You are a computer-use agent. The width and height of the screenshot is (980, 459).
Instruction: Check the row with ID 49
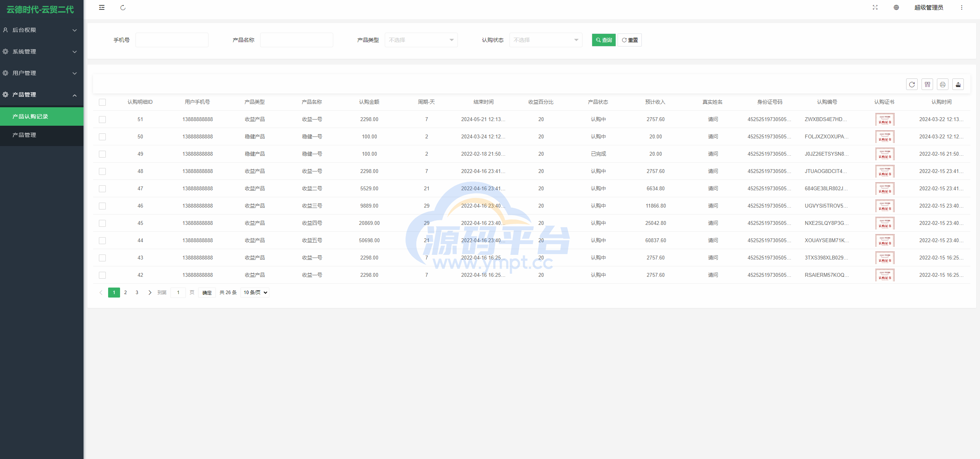pyautogui.click(x=102, y=154)
